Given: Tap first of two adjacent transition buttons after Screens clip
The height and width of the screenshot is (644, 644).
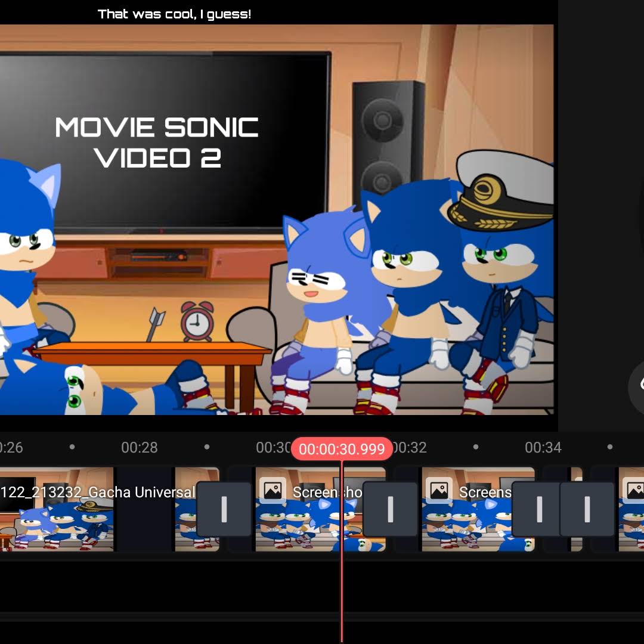Looking at the screenshot, I should click(539, 509).
